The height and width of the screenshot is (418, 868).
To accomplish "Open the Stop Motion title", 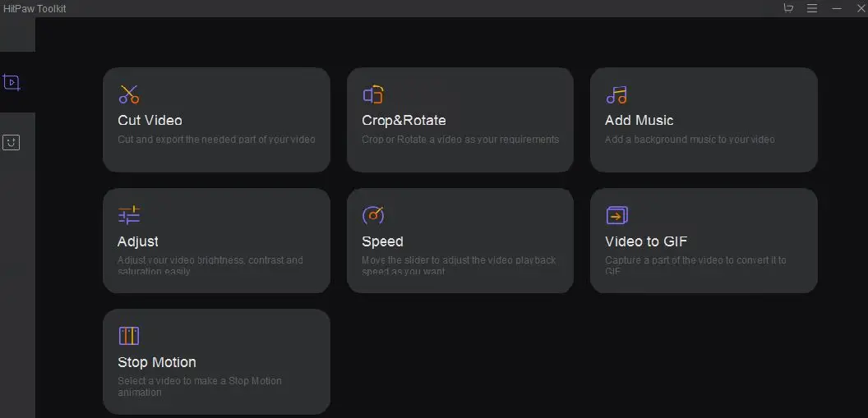I will [157, 362].
